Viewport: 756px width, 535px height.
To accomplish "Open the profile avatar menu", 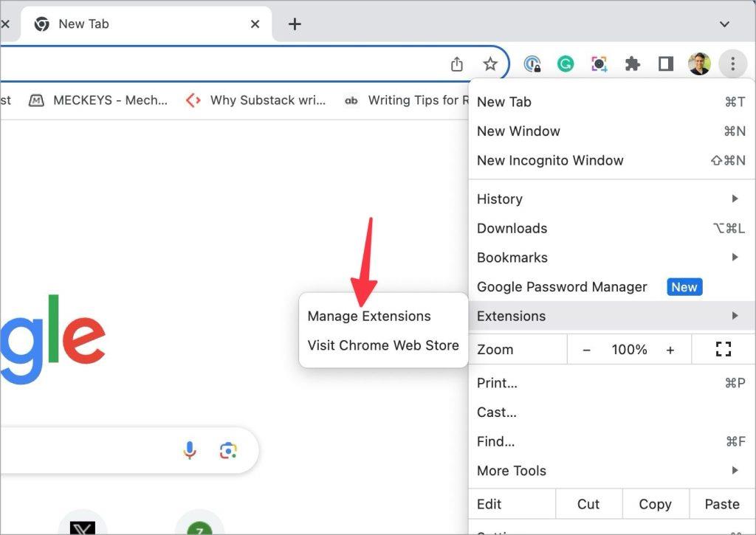I will click(699, 63).
